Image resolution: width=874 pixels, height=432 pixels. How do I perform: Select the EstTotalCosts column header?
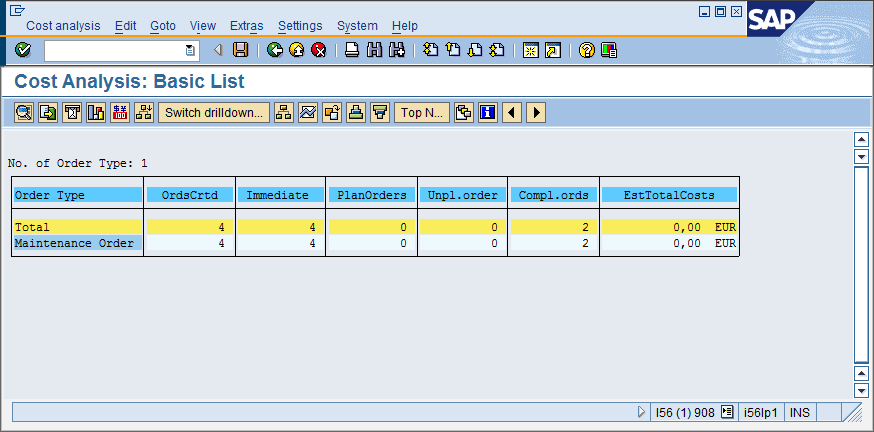point(669,195)
